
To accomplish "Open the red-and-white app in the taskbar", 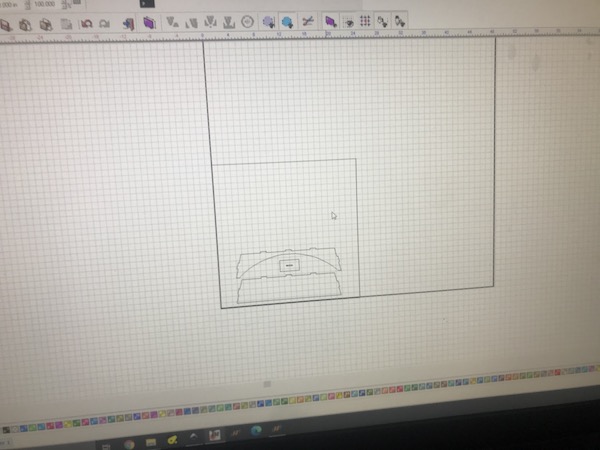I will [214, 435].
